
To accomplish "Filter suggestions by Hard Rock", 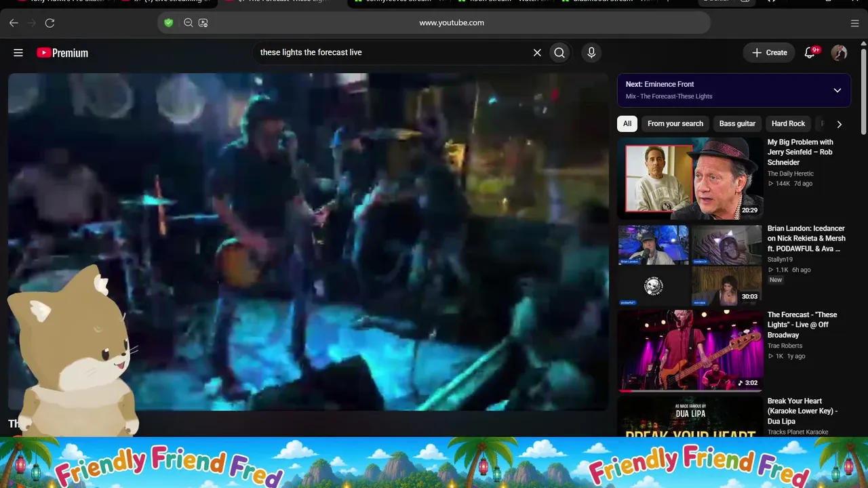I will pyautogui.click(x=788, y=123).
